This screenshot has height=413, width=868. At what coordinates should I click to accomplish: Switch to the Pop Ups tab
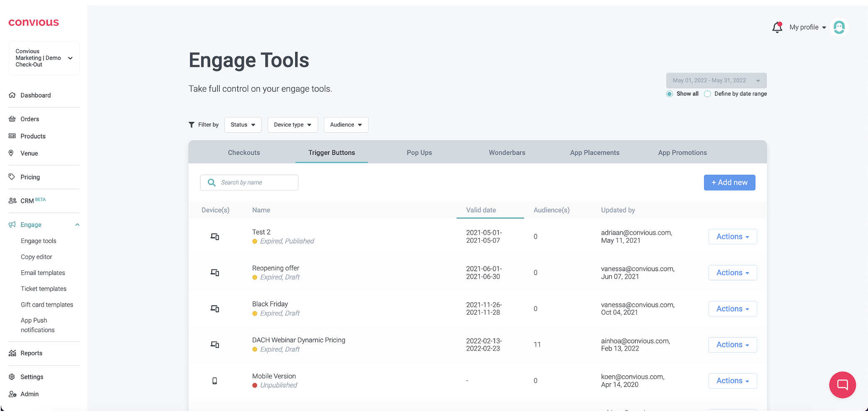[419, 153]
